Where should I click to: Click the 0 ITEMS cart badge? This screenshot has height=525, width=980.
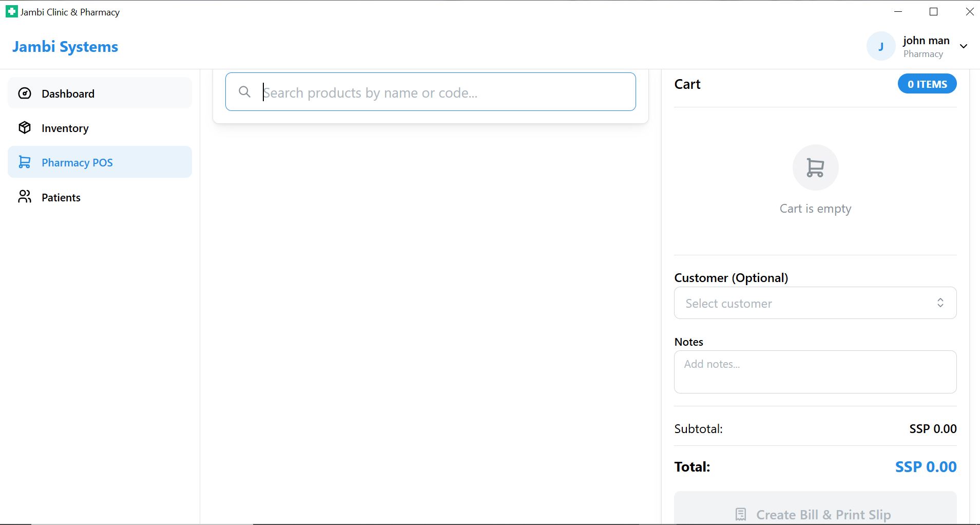pyautogui.click(x=927, y=84)
